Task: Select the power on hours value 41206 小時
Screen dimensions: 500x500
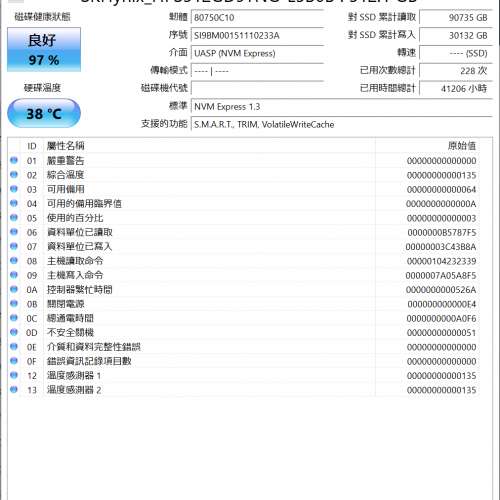Action: pos(456,89)
